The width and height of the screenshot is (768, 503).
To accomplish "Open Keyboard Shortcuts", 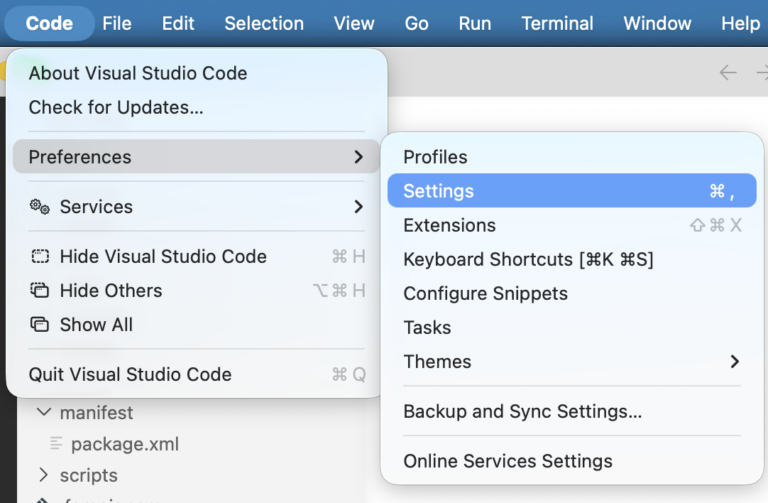I will pyautogui.click(x=572, y=259).
